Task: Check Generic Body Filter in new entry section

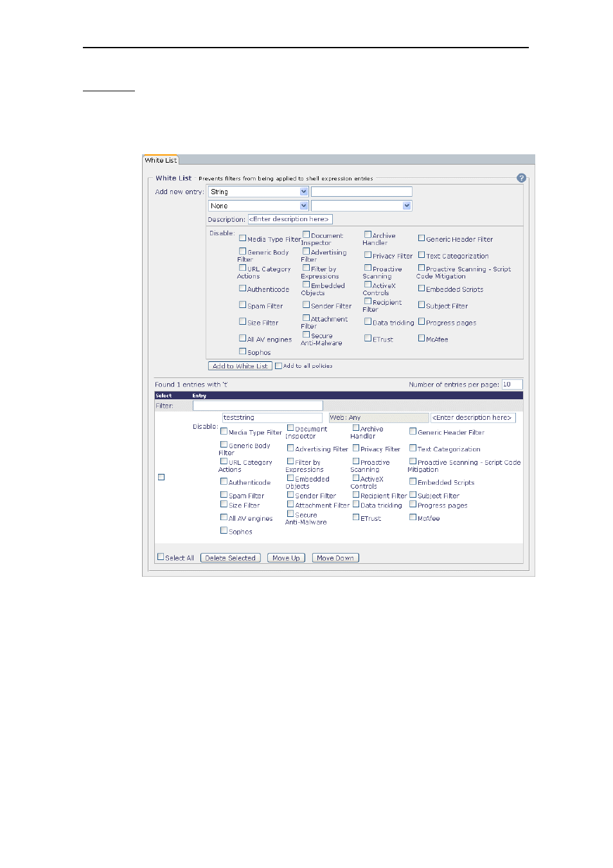Action: 243,251
